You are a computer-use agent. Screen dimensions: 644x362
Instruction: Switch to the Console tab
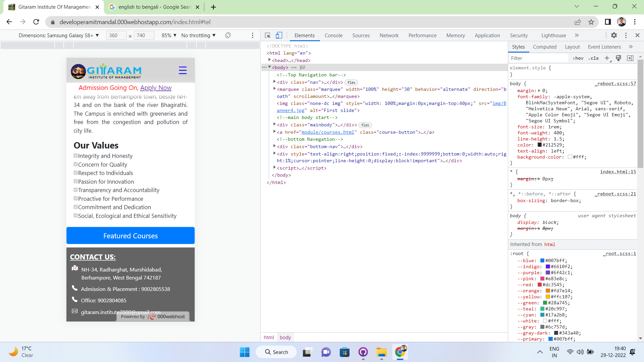(333, 36)
